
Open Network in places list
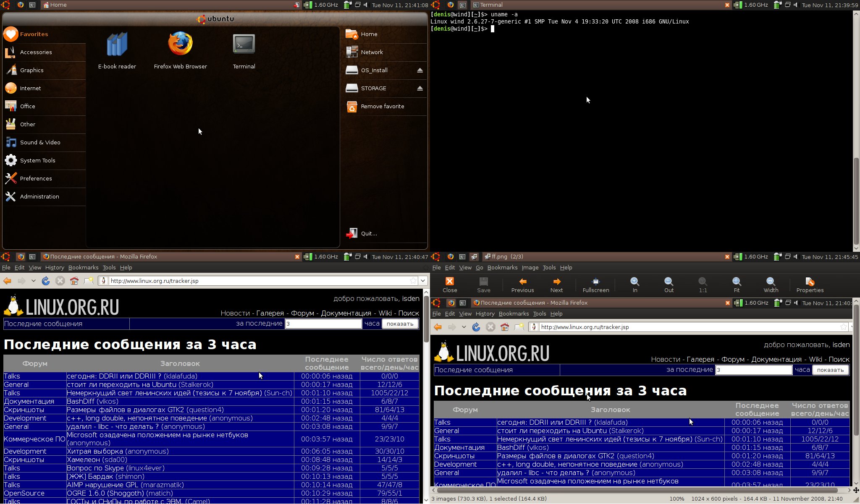385,52
